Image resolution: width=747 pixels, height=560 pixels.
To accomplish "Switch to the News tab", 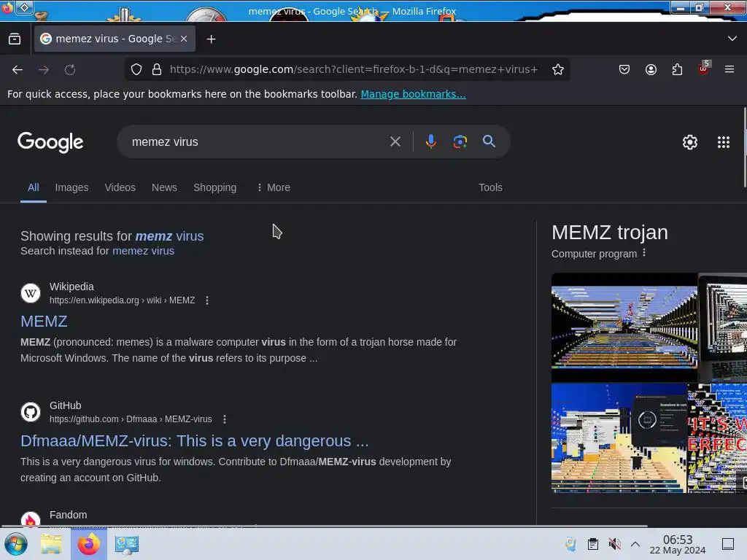I will (x=164, y=187).
